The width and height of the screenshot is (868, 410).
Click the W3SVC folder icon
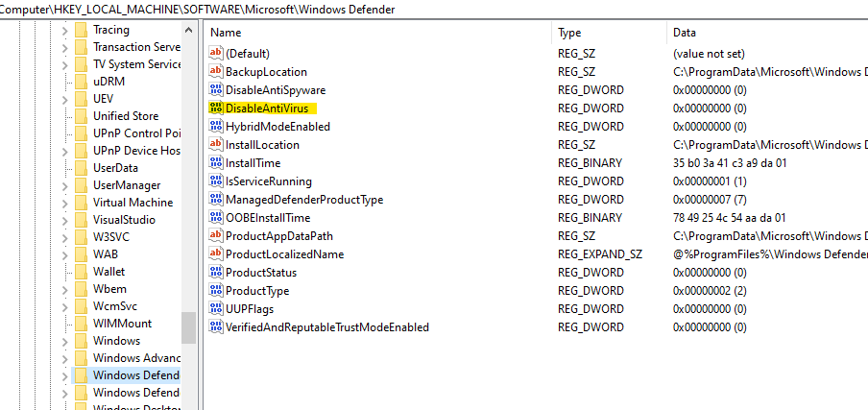pyautogui.click(x=82, y=237)
